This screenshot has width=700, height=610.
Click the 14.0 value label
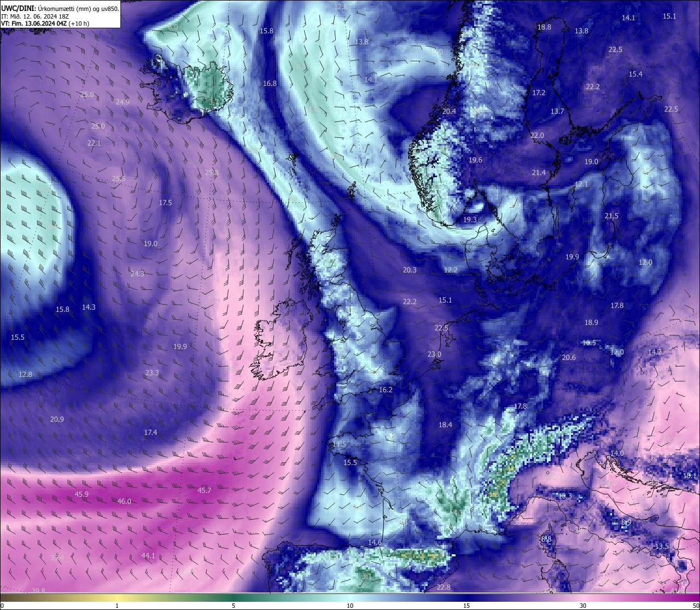[617, 454]
